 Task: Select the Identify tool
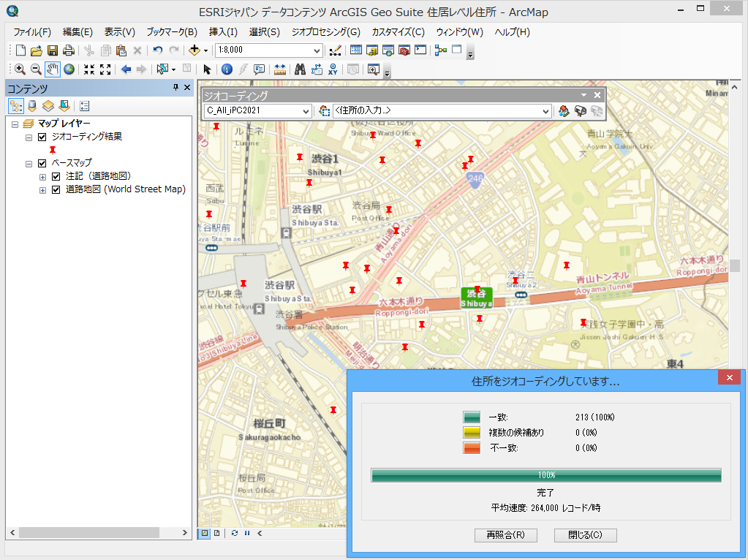click(x=227, y=69)
